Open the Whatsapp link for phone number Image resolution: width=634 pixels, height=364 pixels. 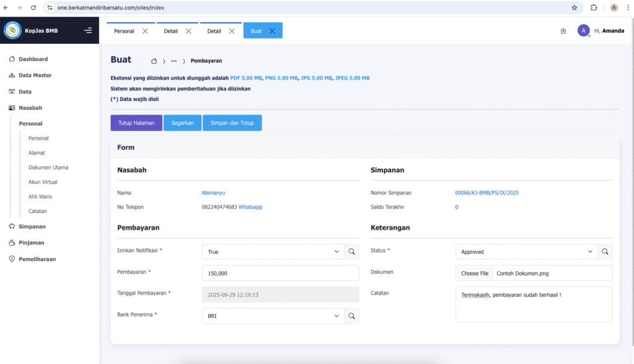tap(250, 207)
